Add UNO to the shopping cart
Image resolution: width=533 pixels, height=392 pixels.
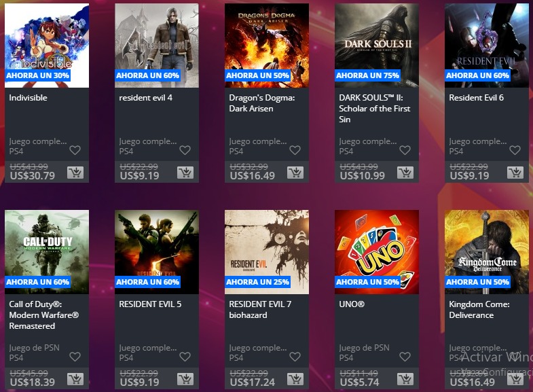point(405,379)
